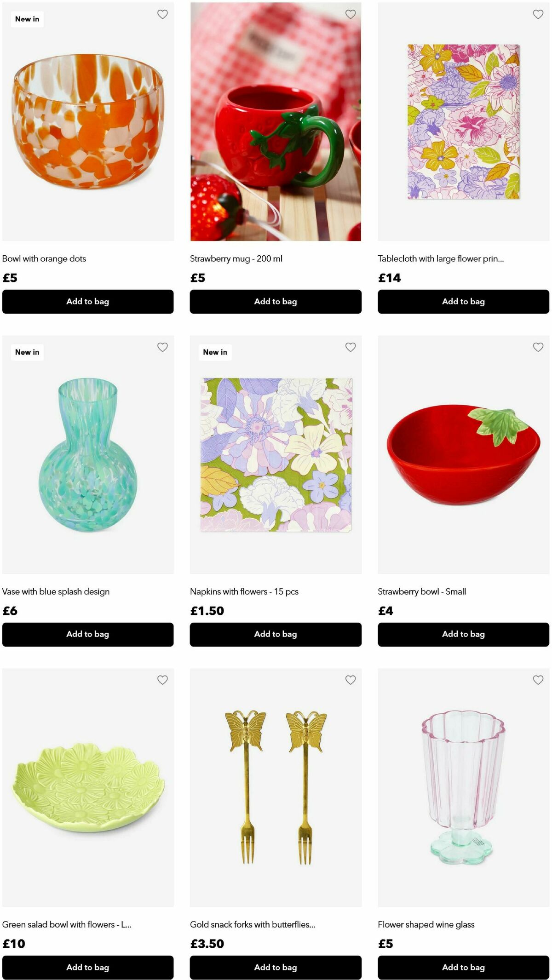The image size is (552, 980).
Task: View the blue splash vase image
Action: click(88, 454)
